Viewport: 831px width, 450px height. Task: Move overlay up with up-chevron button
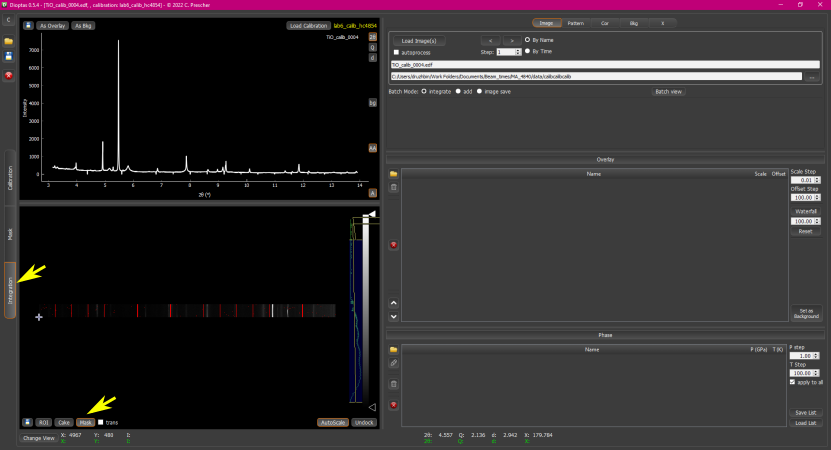[x=393, y=303]
